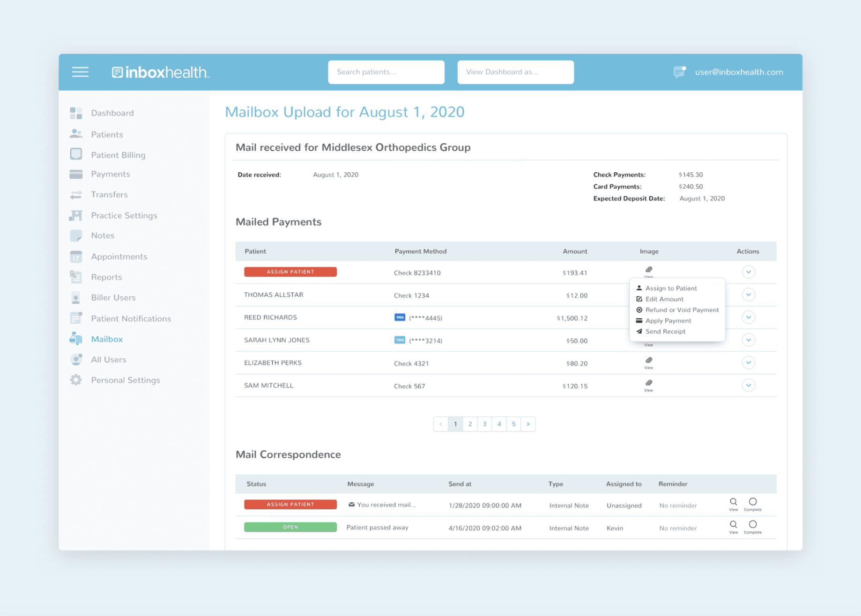Open the Mailbox sidebar icon
This screenshot has width=861, height=616.
point(76,339)
